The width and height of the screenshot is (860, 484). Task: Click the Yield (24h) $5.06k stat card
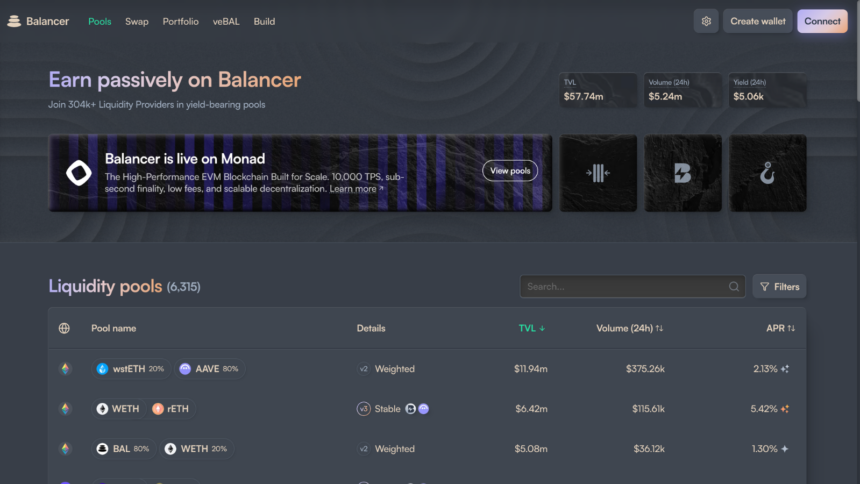[x=767, y=90]
